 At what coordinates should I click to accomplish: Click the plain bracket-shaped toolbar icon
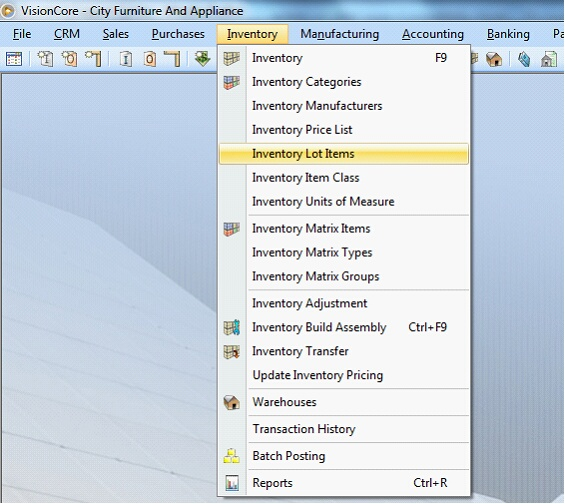[x=172, y=59]
